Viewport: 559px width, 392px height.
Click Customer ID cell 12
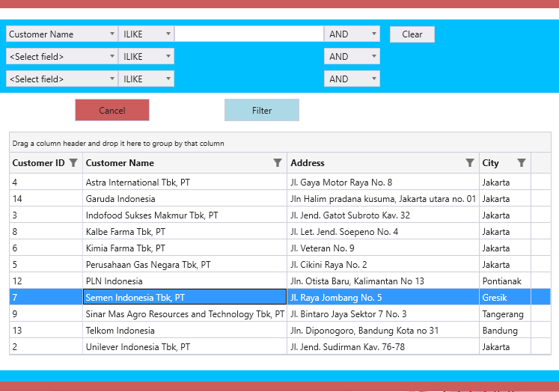[46, 281]
